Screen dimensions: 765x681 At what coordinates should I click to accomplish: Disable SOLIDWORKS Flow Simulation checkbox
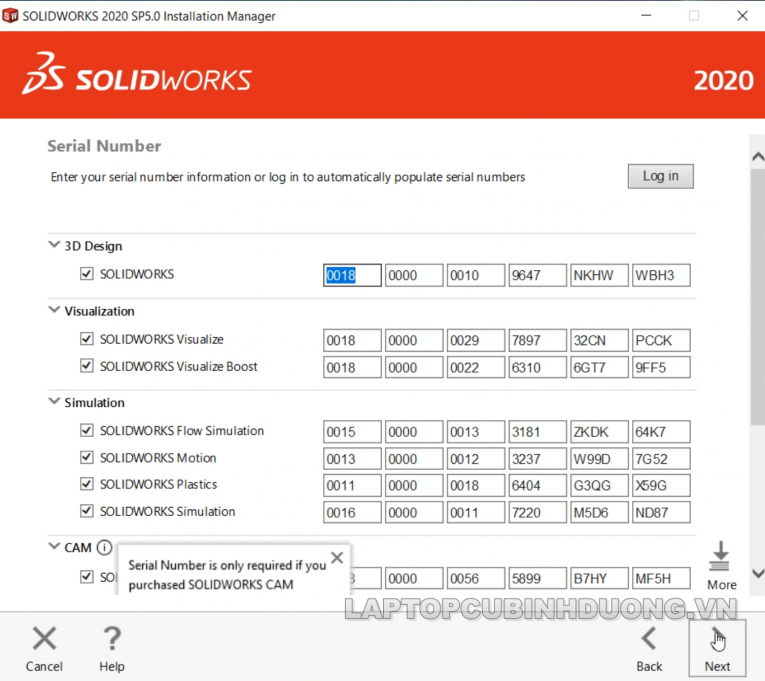[87, 430]
